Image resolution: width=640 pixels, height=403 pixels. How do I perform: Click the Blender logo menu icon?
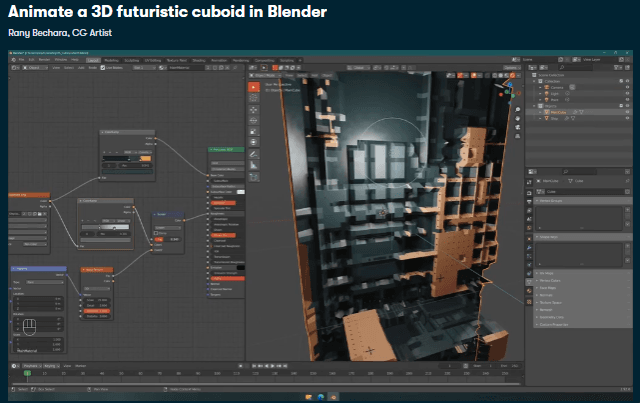[x=13, y=60]
